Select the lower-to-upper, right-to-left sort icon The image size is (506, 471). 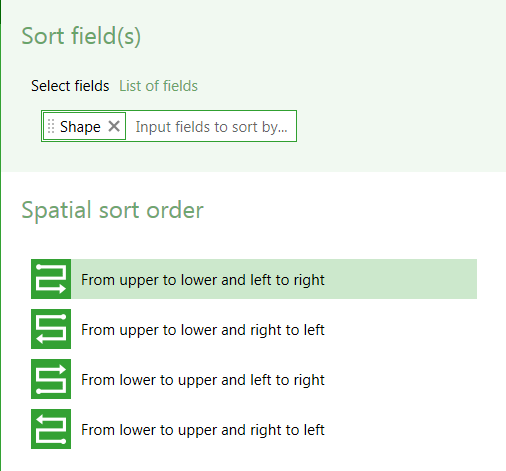[x=51, y=429]
